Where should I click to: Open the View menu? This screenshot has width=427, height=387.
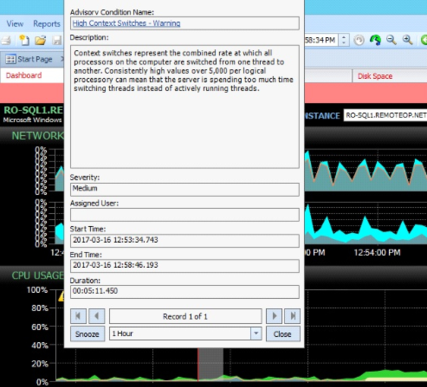coord(15,24)
